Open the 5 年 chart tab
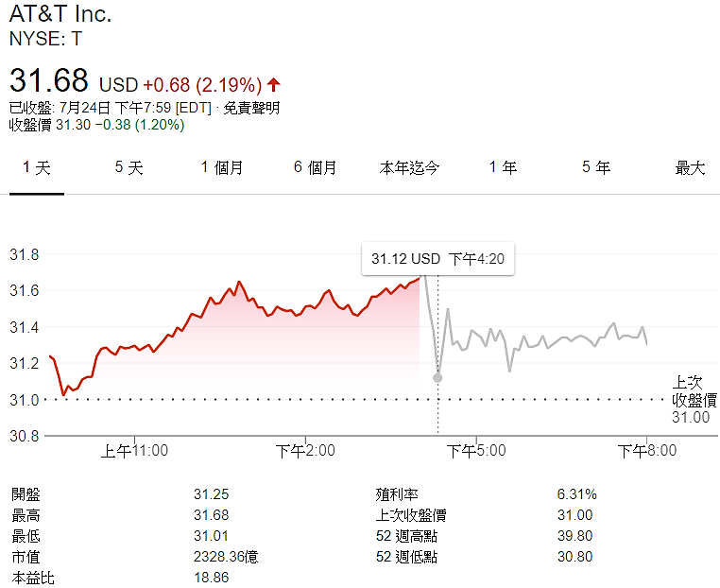 pos(596,168)
